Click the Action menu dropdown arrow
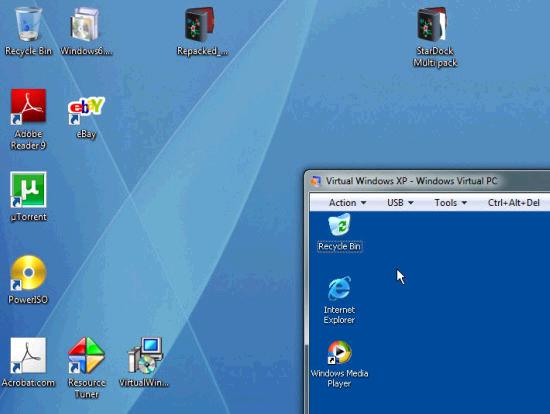The image size is (550, 414). pos(363,203)
